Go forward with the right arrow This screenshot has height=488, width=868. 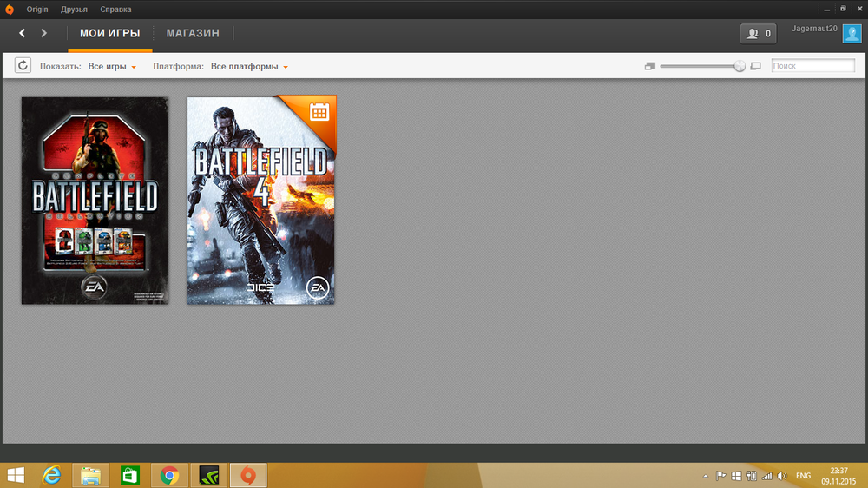pyautogui.click(x=43, y=33)
